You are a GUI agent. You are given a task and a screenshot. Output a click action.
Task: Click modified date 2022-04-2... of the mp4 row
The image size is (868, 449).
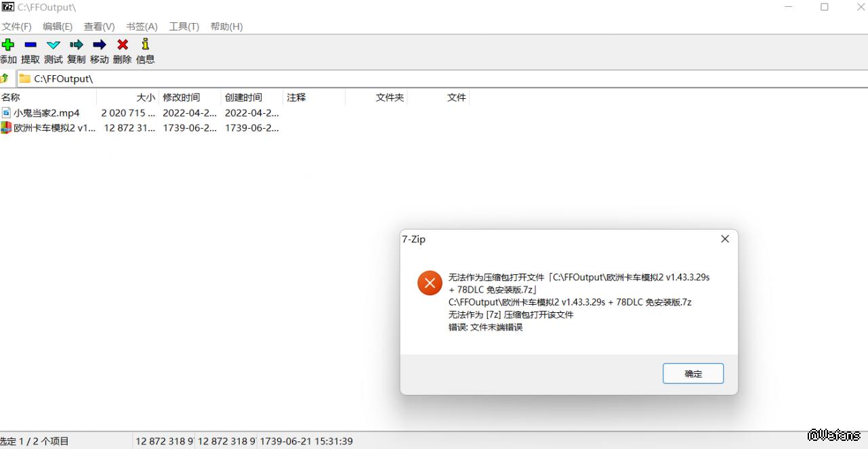[190, 113]
